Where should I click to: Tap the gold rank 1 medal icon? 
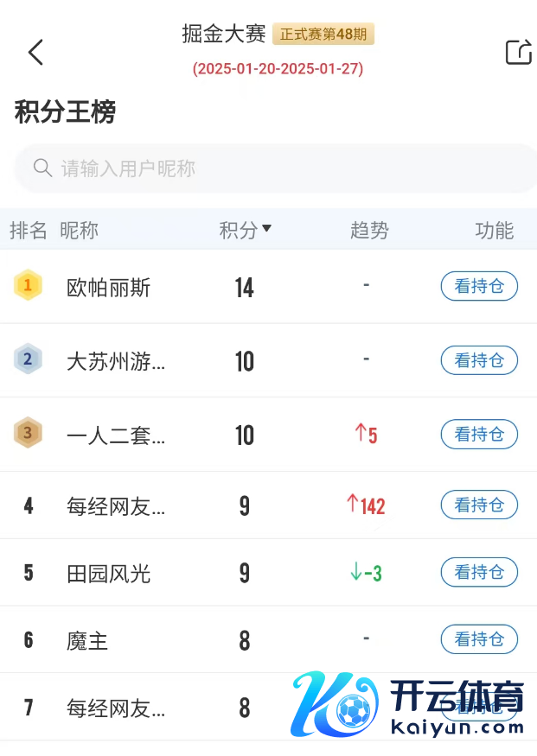[x=28, y=285]
